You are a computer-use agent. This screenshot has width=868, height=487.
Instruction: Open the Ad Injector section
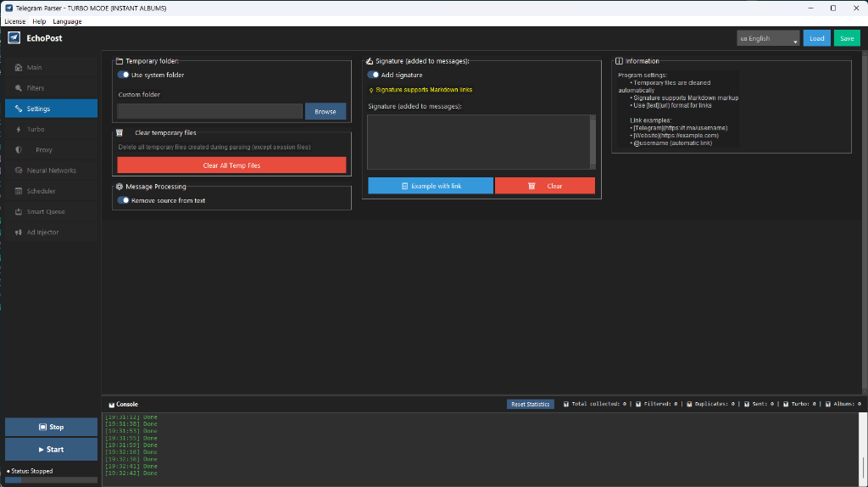(51, 232)
